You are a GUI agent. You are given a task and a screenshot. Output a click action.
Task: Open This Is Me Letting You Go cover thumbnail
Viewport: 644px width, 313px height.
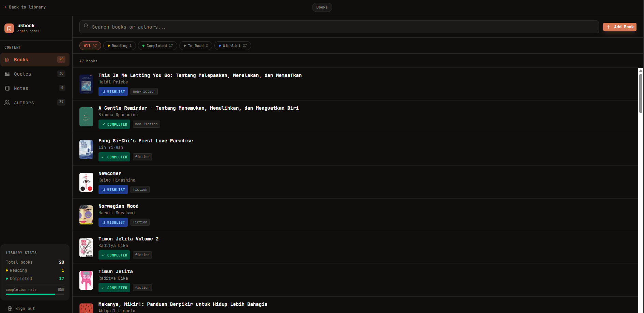click(86, 84)
